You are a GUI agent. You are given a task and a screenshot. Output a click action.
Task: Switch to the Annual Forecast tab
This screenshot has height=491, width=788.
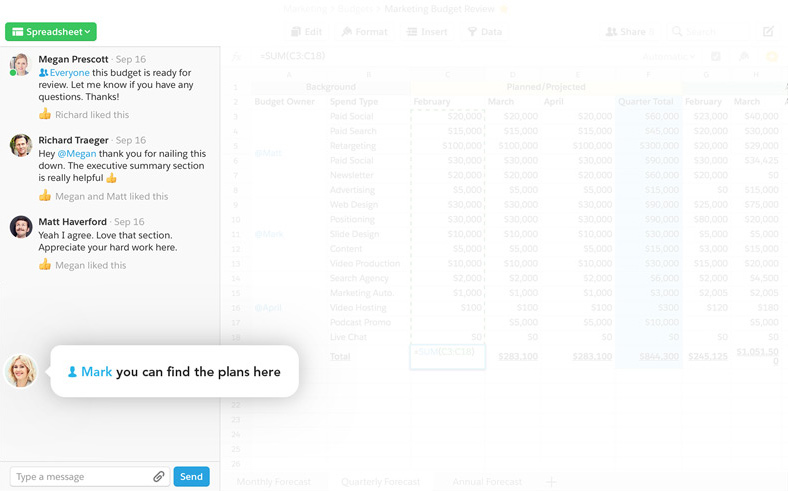click(x=487, y=482)
